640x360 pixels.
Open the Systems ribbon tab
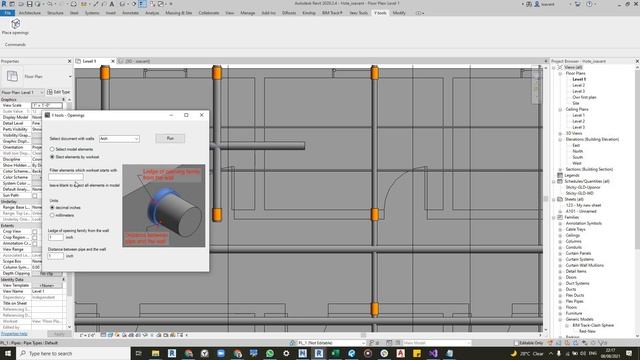coord(92,13)
